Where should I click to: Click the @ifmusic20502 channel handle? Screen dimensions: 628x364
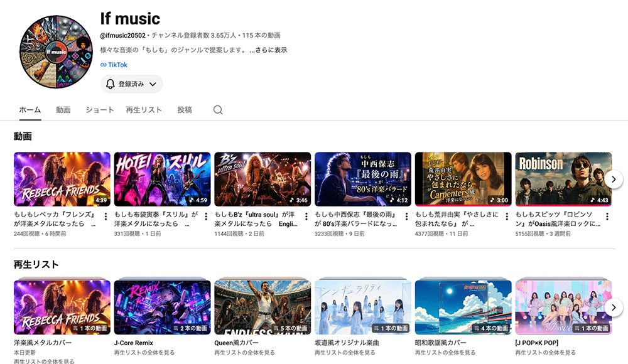[122, 35]
